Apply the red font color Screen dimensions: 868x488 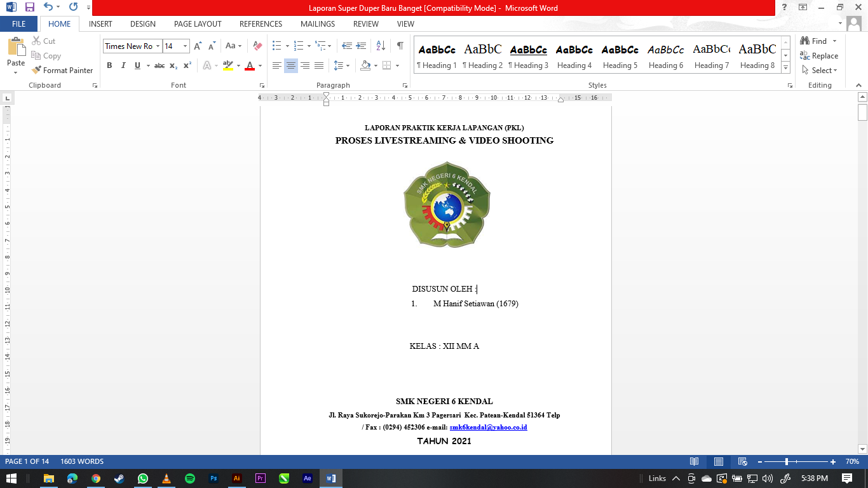pyautogui.click(x=250, y=65)
